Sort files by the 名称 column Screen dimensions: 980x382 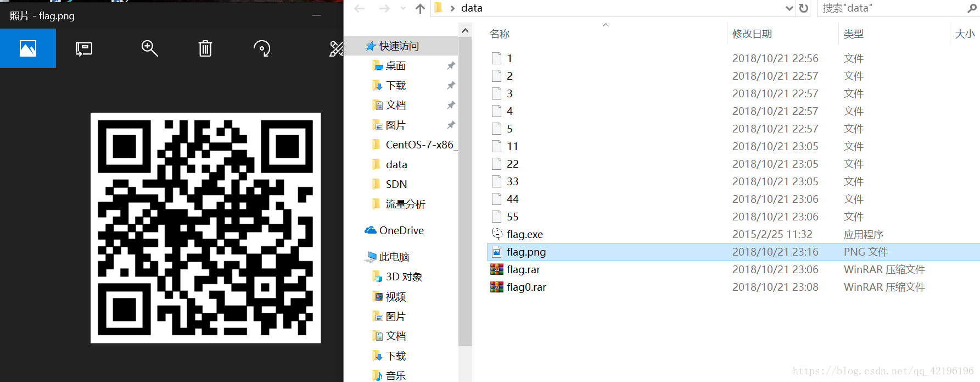coord(500,34)
